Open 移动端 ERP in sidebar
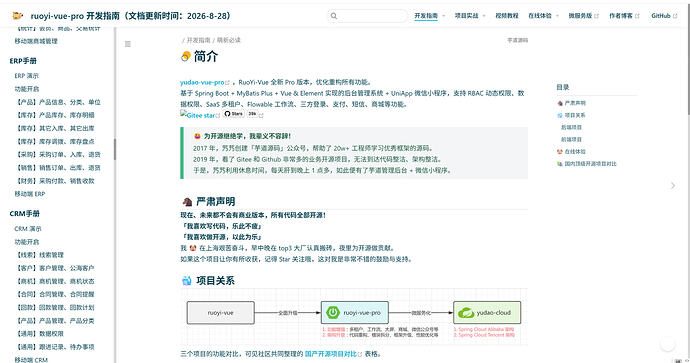 coord(30,194)
